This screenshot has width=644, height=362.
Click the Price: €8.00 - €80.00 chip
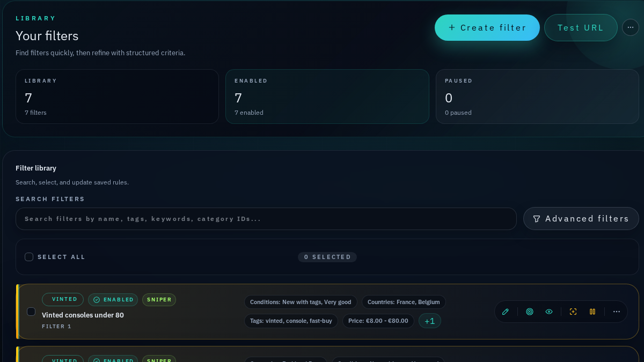[378, 321]
